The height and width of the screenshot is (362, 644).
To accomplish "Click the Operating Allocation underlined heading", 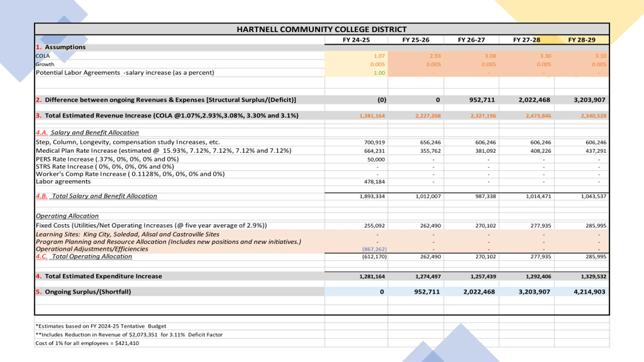I will pyautogui.click(x=67, y=216).
